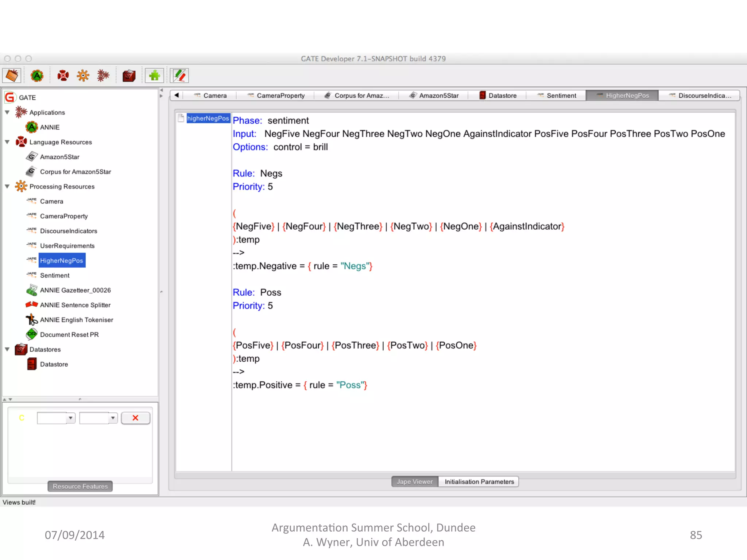Click the new language resource toolbar icon
This screenshot has width=747, height=560.
[x=63, y=75]
